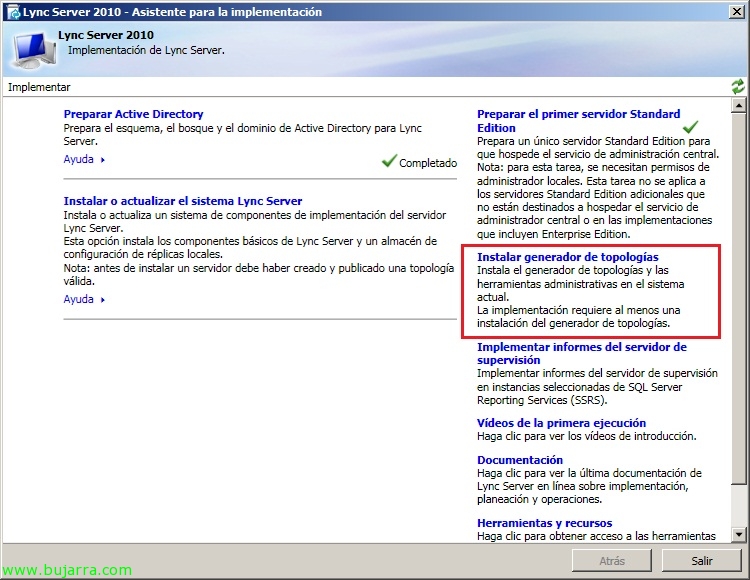
Task: Open Herramientas y recursos link
Action: tap(544, 523)
